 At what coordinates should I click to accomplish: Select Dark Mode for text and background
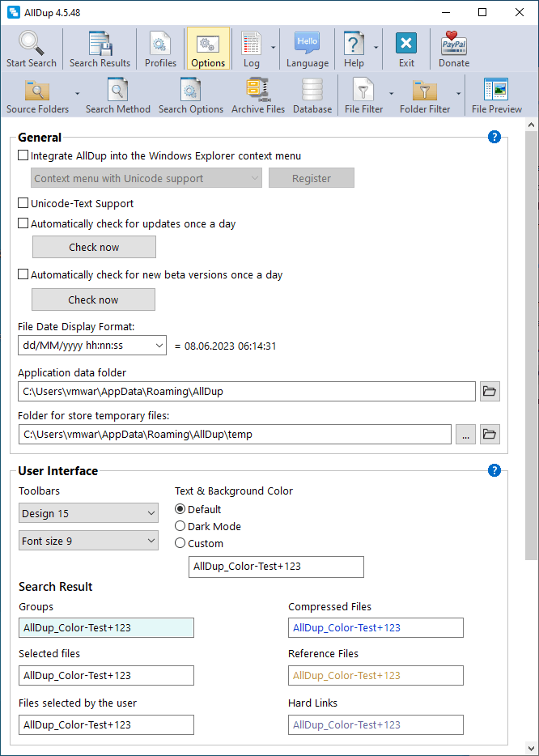(x=179, y=526)
